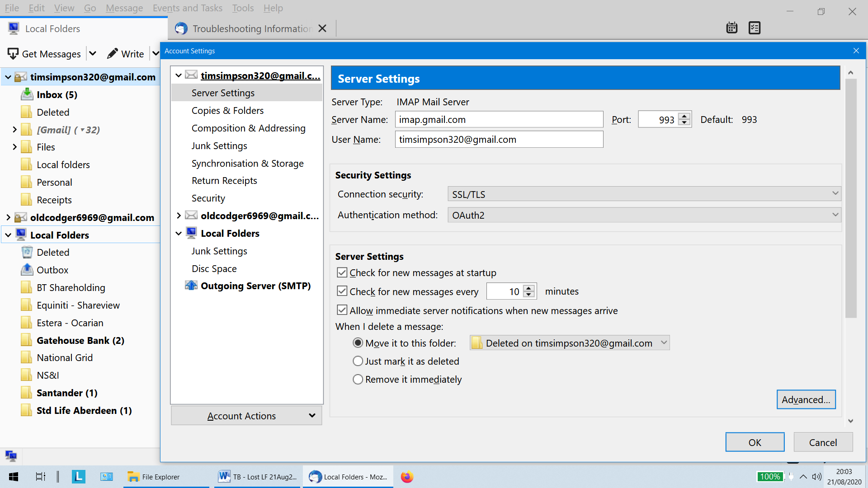Select Move it to this folder radio
The image size is (868, 488).
358,343
